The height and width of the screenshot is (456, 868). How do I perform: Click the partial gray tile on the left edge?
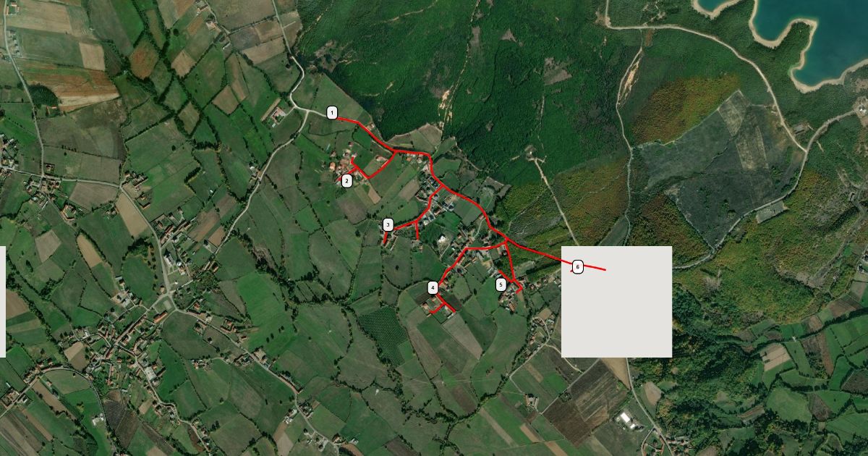[2, 302]
